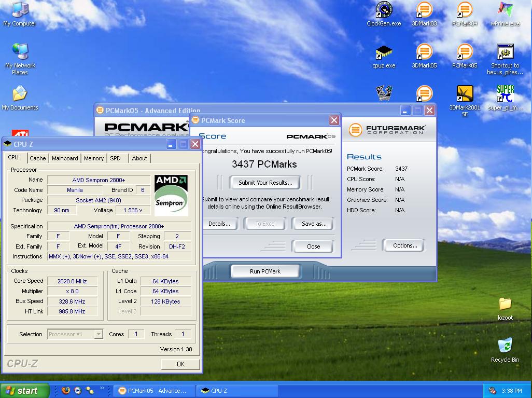
Task: Open the About tab in CPU-Z
Action: pyautogui.click(x=139, y=158)
